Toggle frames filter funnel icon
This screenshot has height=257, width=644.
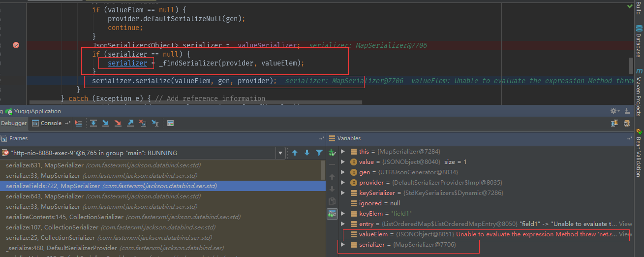[x=319, y=153]
